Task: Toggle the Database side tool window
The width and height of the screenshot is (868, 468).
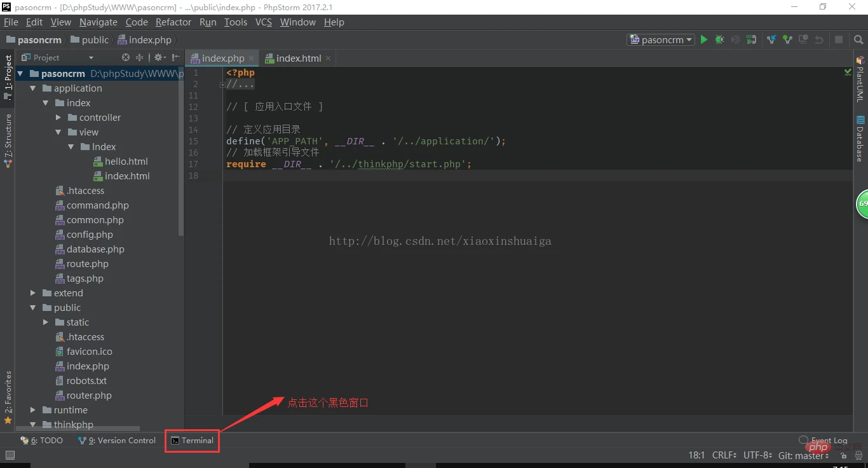Action: pyautogui.click(x=860, y=139)
